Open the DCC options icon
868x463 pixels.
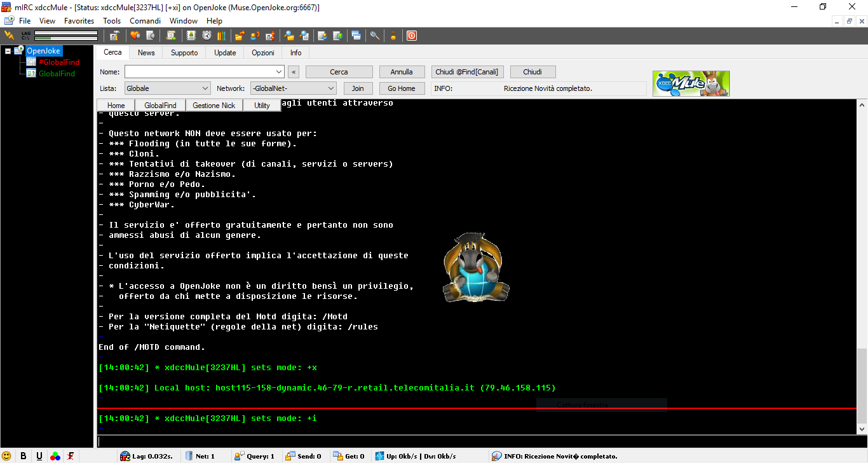270,36
